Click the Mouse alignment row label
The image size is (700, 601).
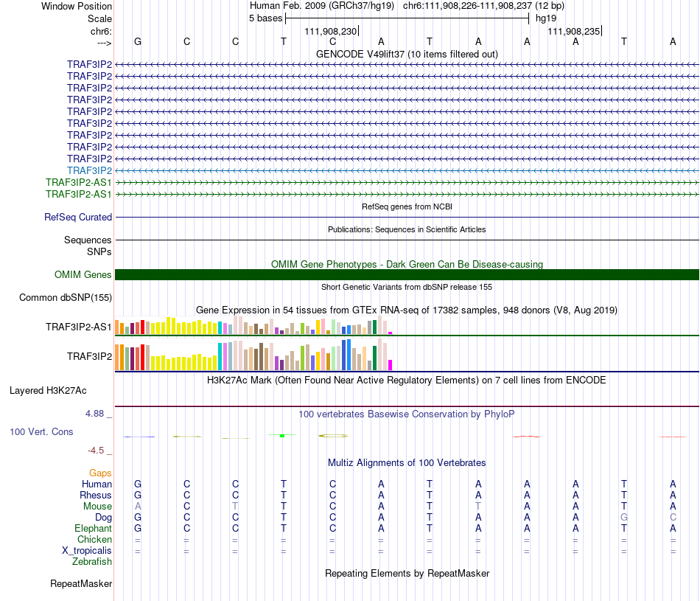97,507
